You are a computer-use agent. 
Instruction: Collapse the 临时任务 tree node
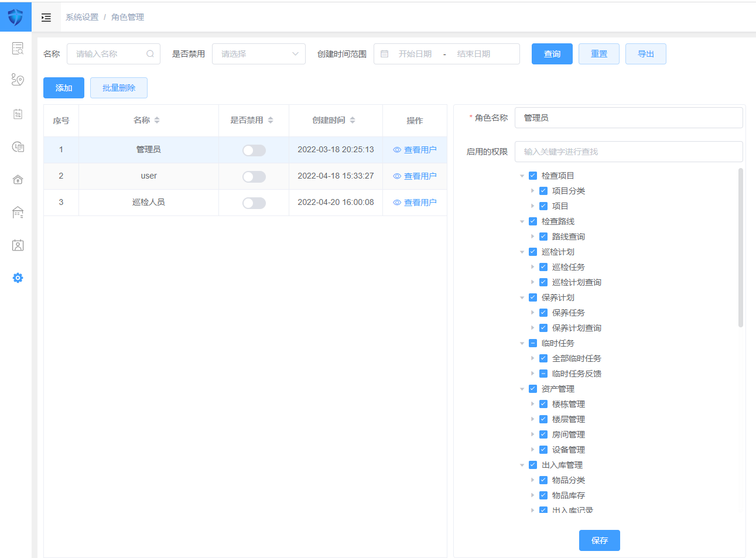pyautogui.click(x=522, y=343)
